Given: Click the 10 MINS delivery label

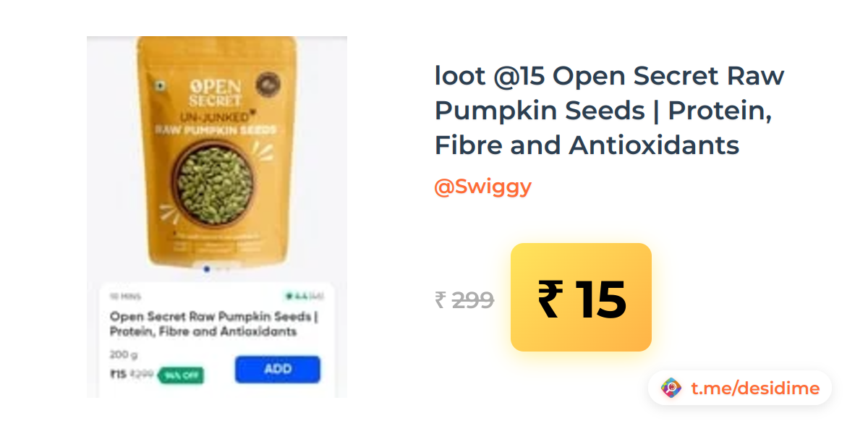Looking at the screenshot, I should coord(125,297).
